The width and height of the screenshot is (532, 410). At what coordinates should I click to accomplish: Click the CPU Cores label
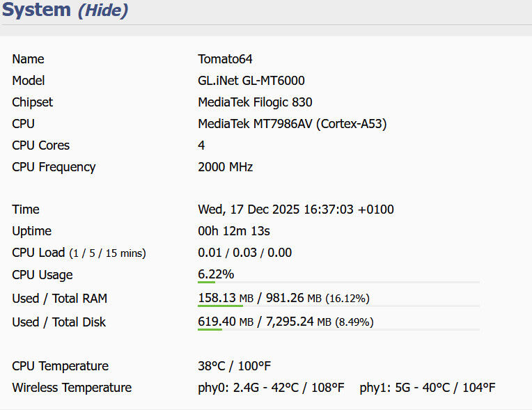(x=41, y=145)
